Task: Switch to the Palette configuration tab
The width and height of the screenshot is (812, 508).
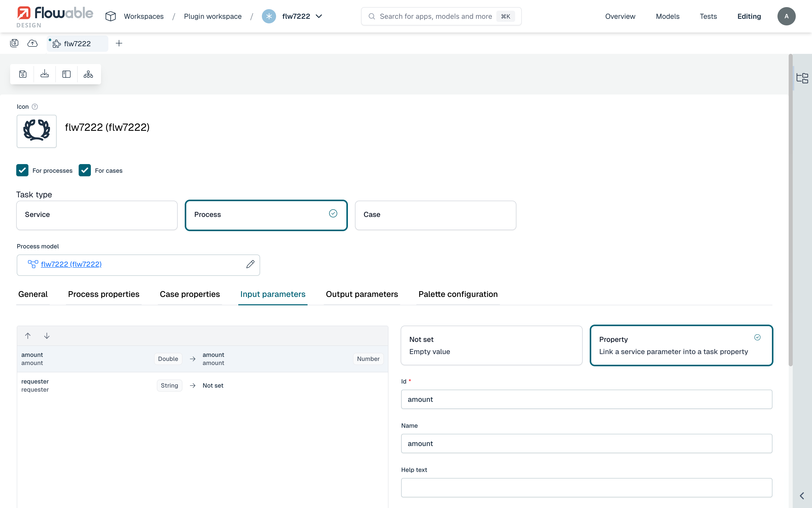Action: coord(458,294)
